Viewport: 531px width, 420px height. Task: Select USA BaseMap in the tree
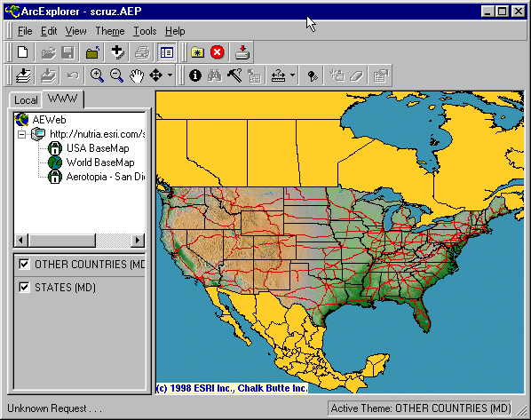click(x=98, y=148)
